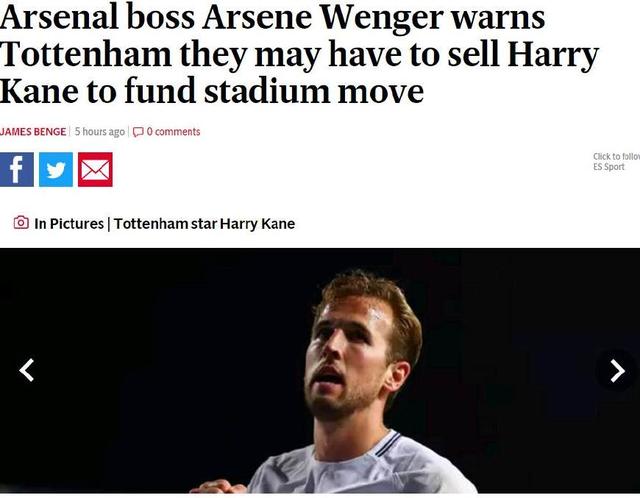The height and width of the screenshot is (498, 640).
Task: Share article via email envelope icon
Action: [x=95, y=170]
